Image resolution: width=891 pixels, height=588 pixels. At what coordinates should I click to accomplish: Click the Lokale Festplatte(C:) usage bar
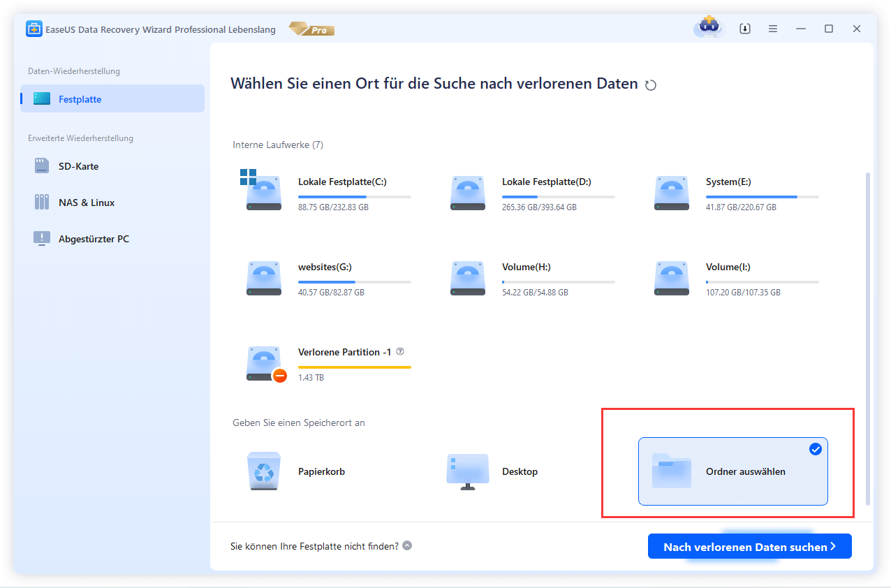355,197
